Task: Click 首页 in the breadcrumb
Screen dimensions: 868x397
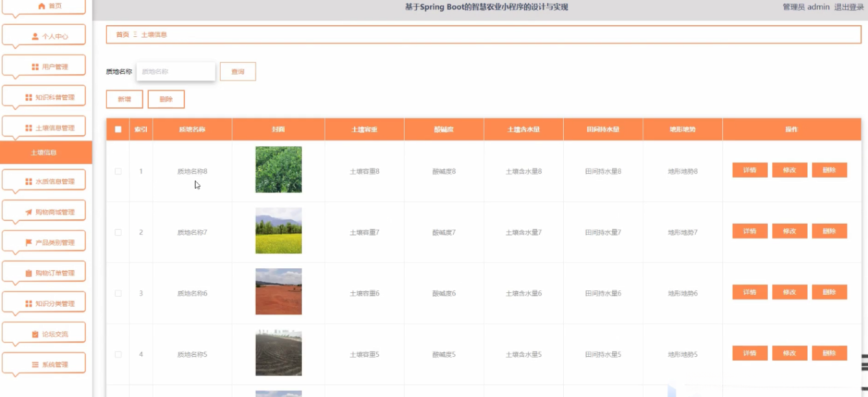Action: click(122, 35)
